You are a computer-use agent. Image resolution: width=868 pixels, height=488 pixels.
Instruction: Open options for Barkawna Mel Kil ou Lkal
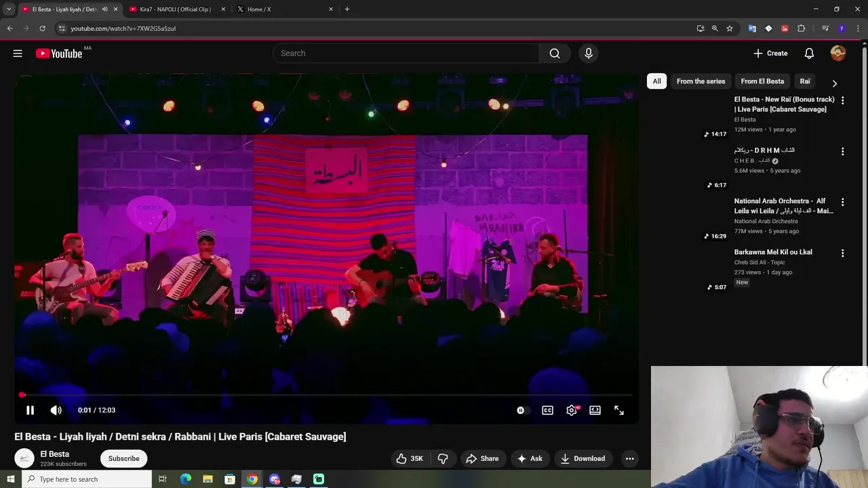coord(842,253)
